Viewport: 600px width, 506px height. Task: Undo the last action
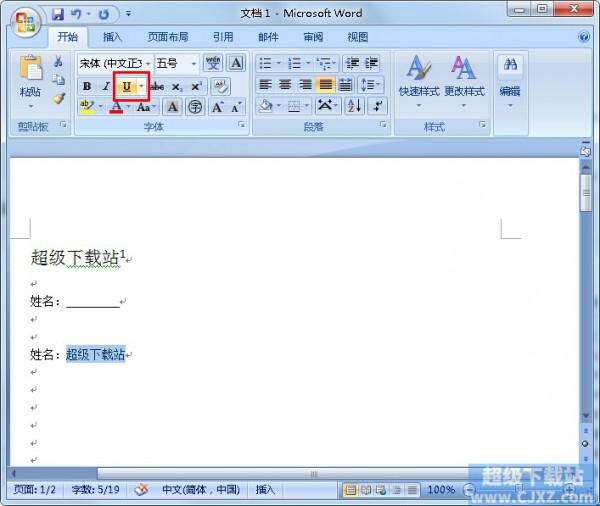[x=77, y=15]
